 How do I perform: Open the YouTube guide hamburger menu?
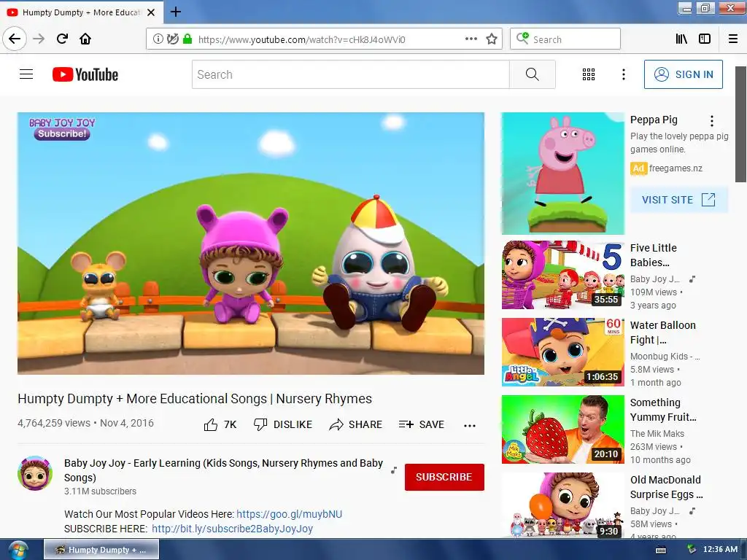[x=26, y=74]
